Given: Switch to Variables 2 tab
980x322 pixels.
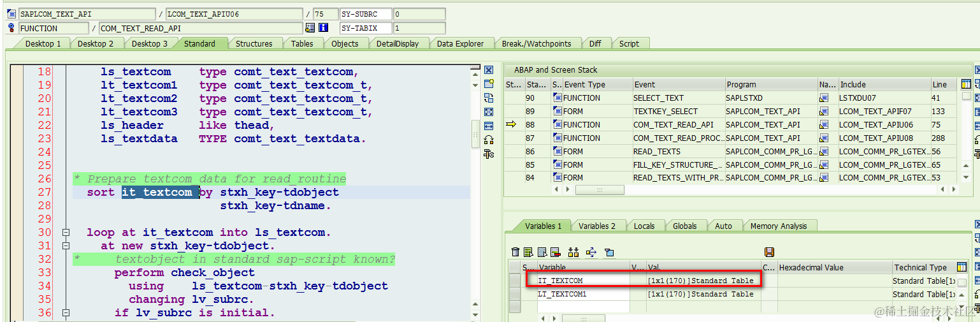Looking at the screenshot, I should [x=597, y=226].
